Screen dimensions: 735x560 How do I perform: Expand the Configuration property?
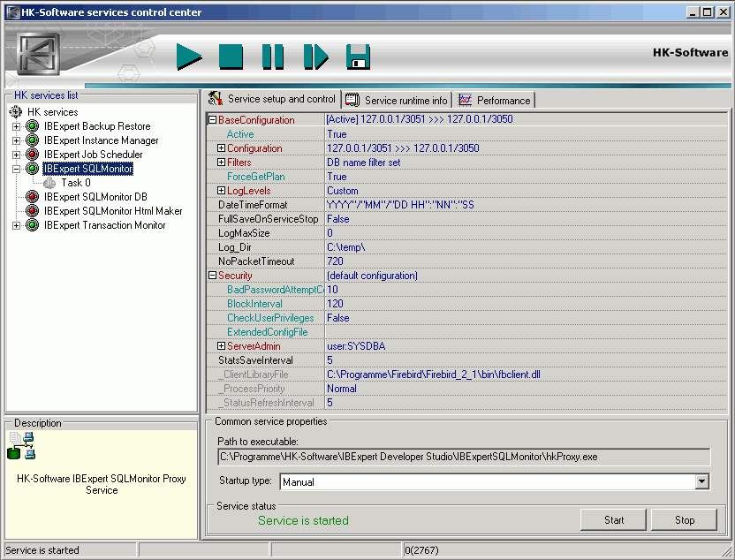coord(221,148)
